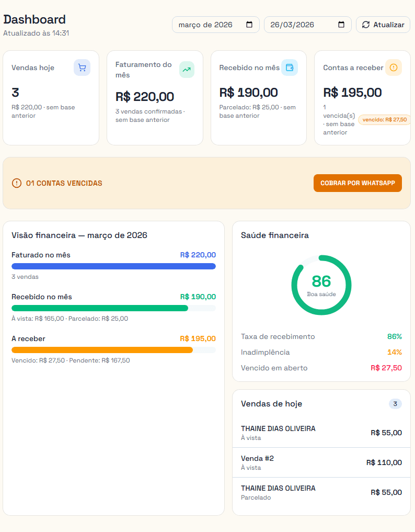This screenshot has height=532, width=415.
Task: Click the trending-up icon on Faturamento do mês
Action: coord(187,69)
